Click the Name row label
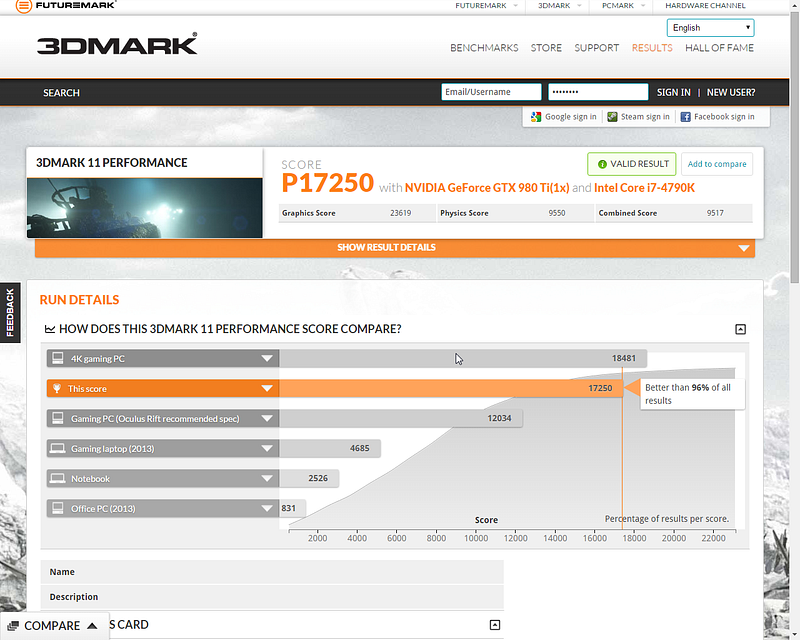 [x=62, y=572]
